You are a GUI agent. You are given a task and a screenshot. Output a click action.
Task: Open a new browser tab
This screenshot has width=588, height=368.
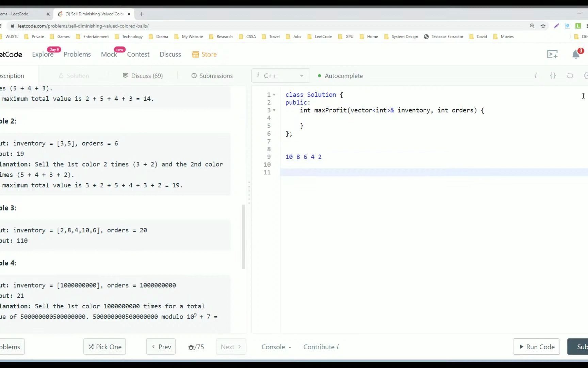pyautogui.click(x=142, y=14)
